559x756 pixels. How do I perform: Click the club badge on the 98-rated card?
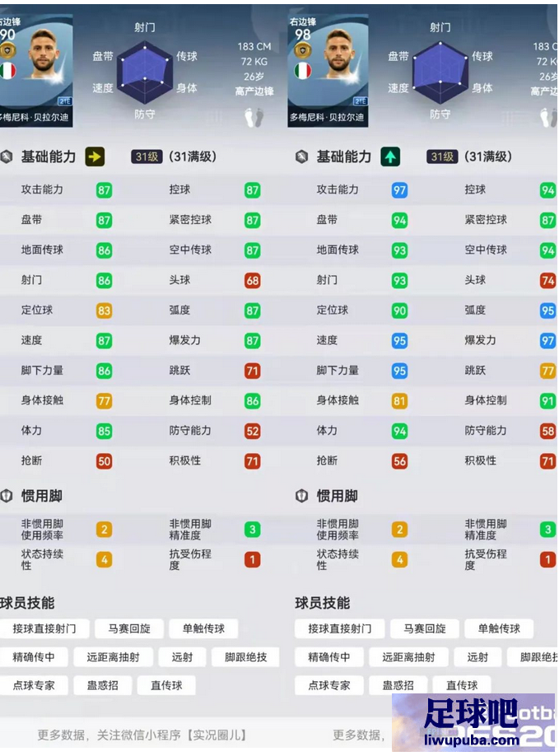click(x=303, y=49)
